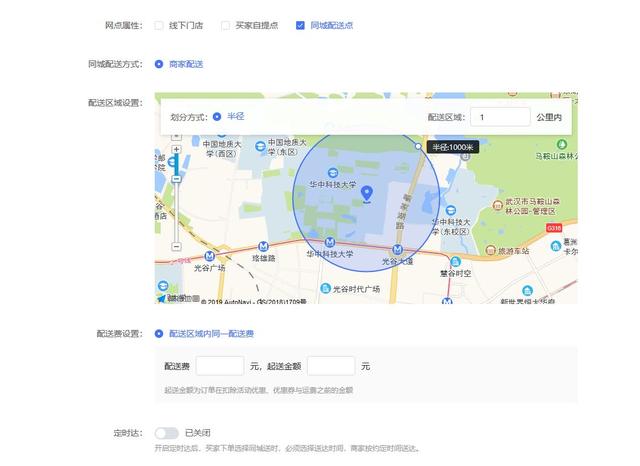Click the blue location pin on map
The height and width of the screenshot is (466, 640).
click(367, 193)
